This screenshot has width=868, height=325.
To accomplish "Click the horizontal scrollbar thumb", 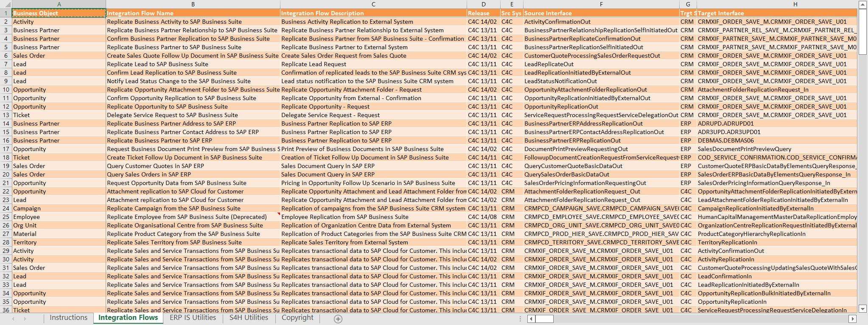I will click(544, 319).
